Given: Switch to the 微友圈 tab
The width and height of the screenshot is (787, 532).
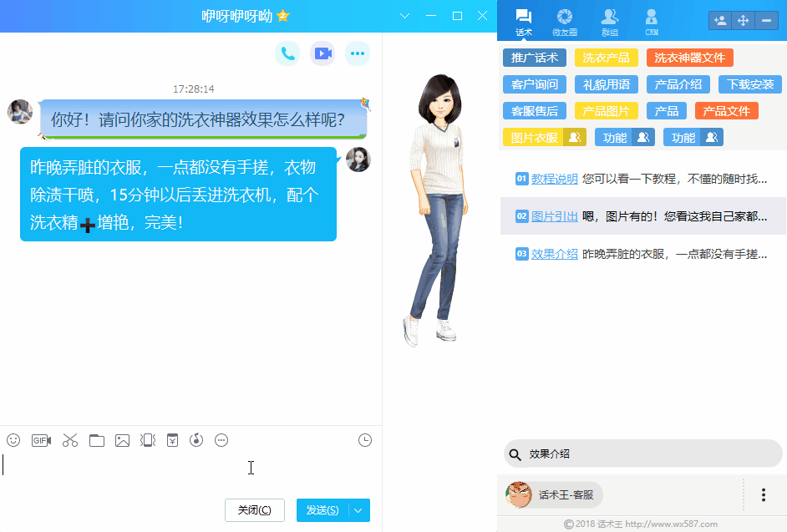Looking at the screenshot, I should tap(565, 23).
